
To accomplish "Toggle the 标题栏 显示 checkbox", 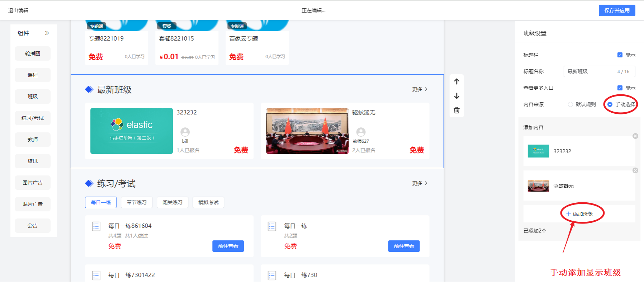I will coord(620,55).
